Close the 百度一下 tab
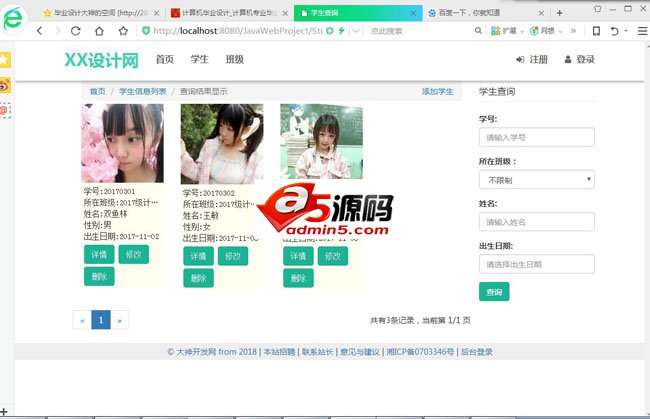Screen dimensions: 650x419 [541, 13]
